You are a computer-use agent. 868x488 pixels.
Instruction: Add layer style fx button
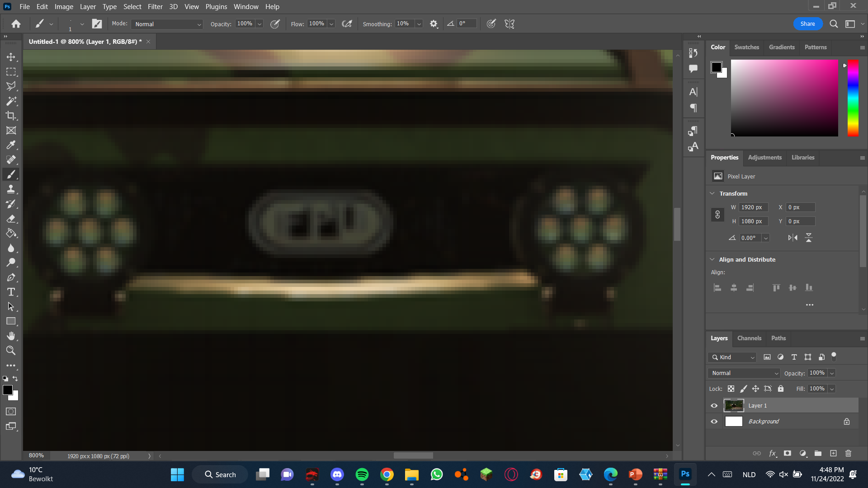click(773, 453)
